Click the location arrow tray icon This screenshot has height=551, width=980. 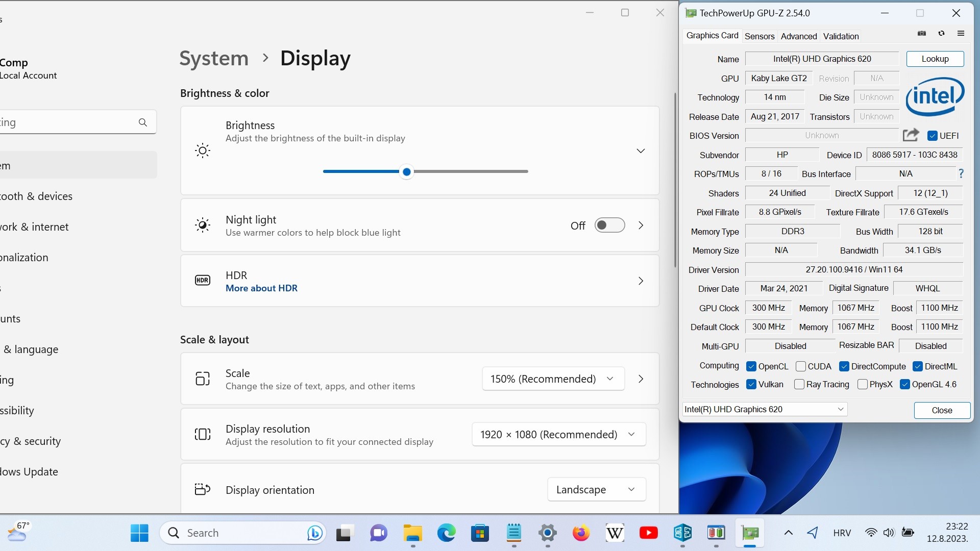813,533
